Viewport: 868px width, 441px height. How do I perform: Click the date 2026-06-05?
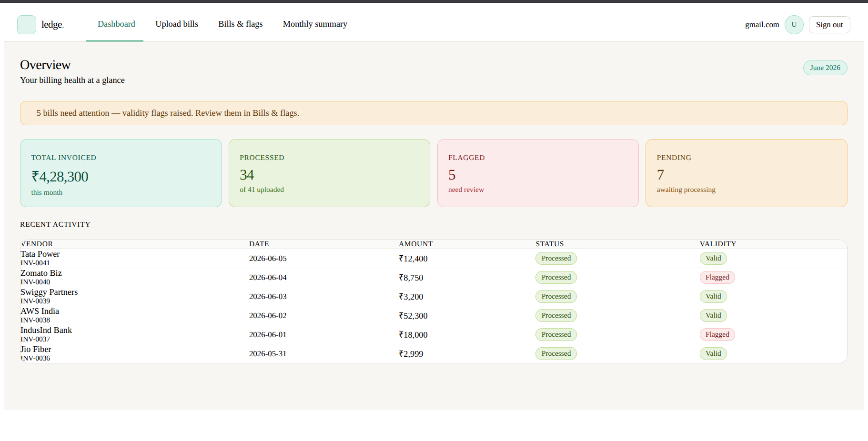click(x=268, y=259)
